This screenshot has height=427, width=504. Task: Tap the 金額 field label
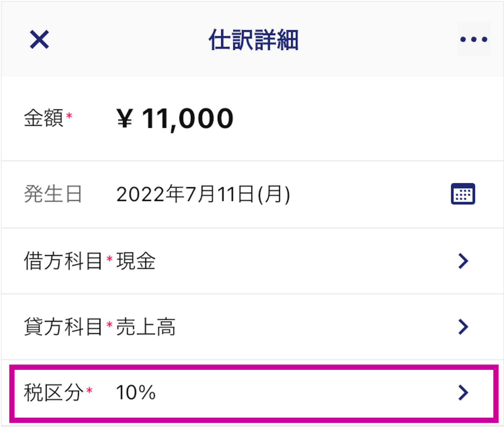coord(43,118)
